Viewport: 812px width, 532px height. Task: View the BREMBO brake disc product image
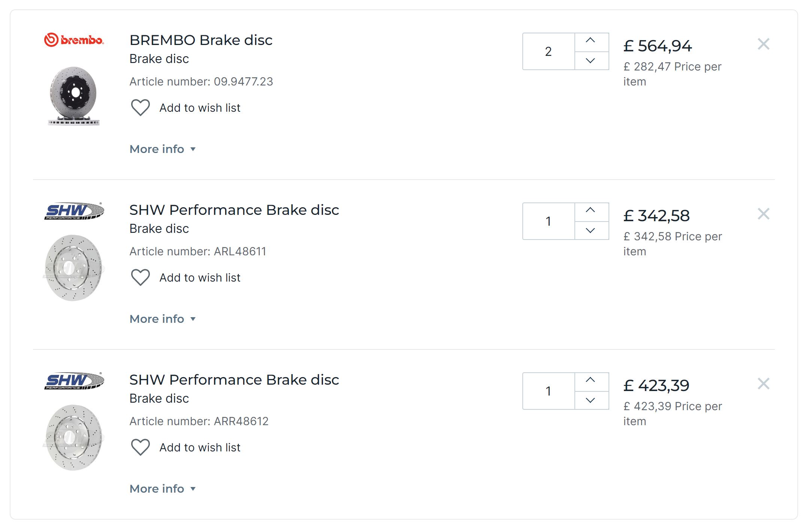click(x=74, y=96)
